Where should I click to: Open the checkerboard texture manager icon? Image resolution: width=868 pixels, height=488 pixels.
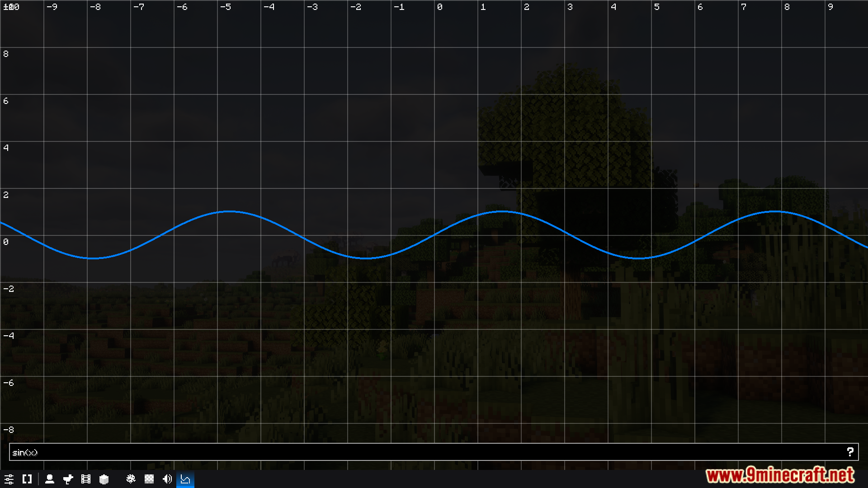coord(149,479)
